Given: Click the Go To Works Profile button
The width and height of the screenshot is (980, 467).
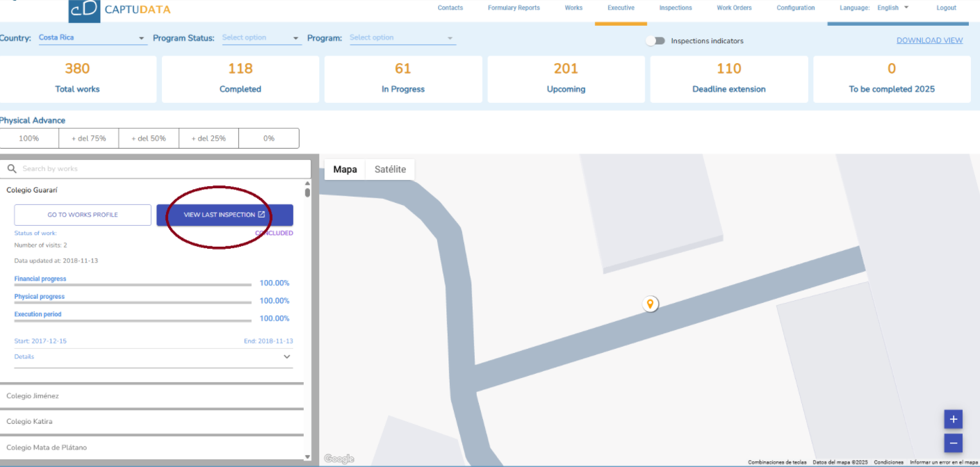Looking at the screenshot, I should (83, 215).
